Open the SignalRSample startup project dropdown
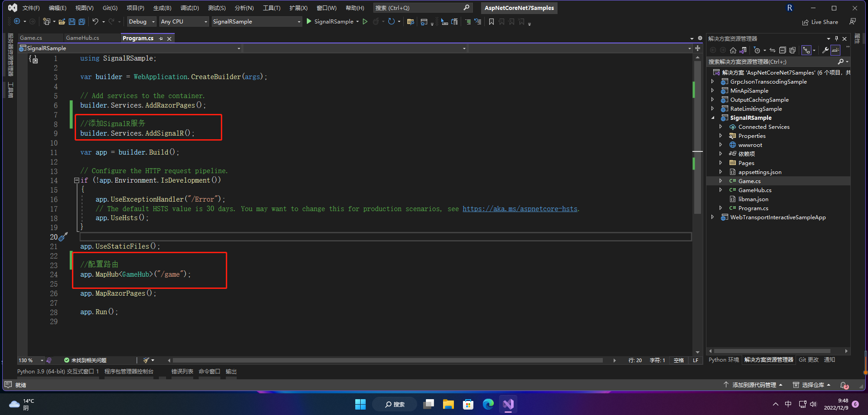Screen dimensions: 868x415 [257, 21]
